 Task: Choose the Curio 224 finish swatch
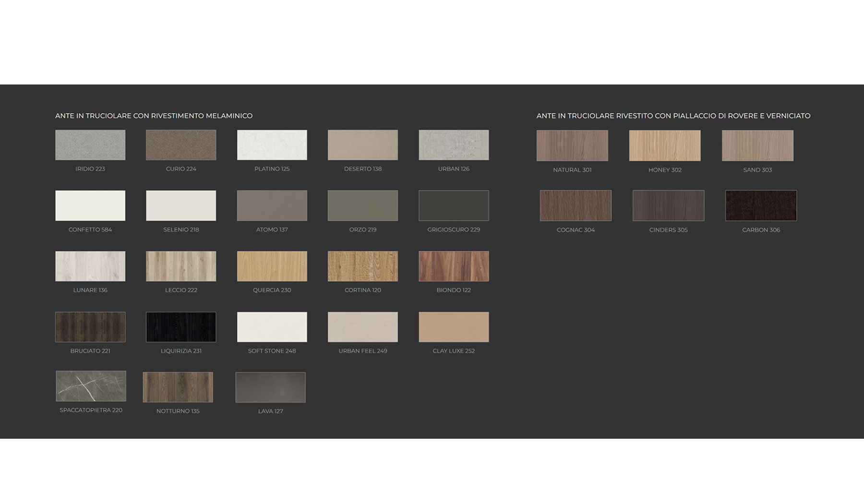click(181, 145)
